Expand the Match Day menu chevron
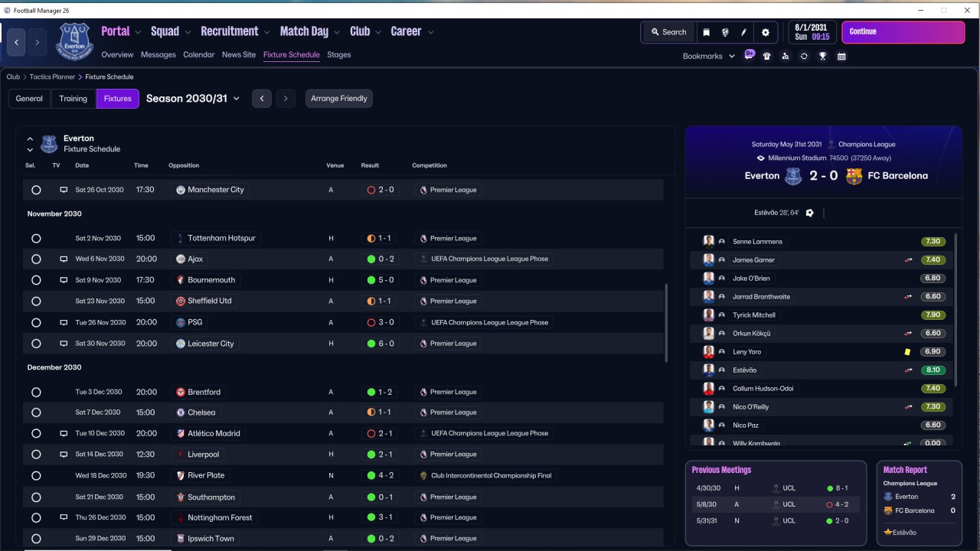 pos(336,32)
